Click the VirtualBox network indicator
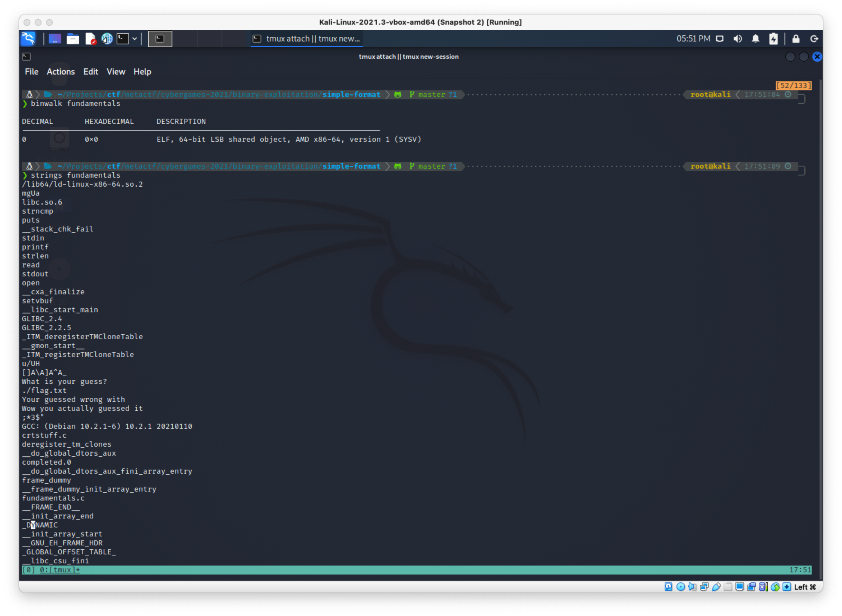The image size is (842, 616). click(x=705, y=587)
